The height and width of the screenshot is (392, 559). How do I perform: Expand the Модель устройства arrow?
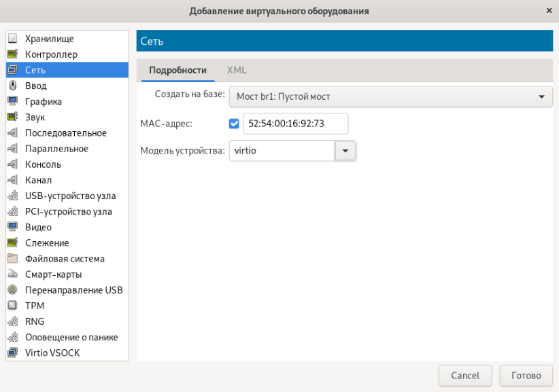pyautogui.click(x=345, y=151)
